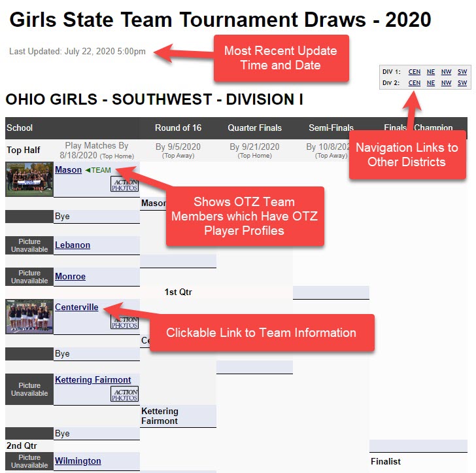Image resolution: width=476 pixels, height=473 pixels.
Task: Go to Division 2 SW district
Action: [x=462, y=83]
